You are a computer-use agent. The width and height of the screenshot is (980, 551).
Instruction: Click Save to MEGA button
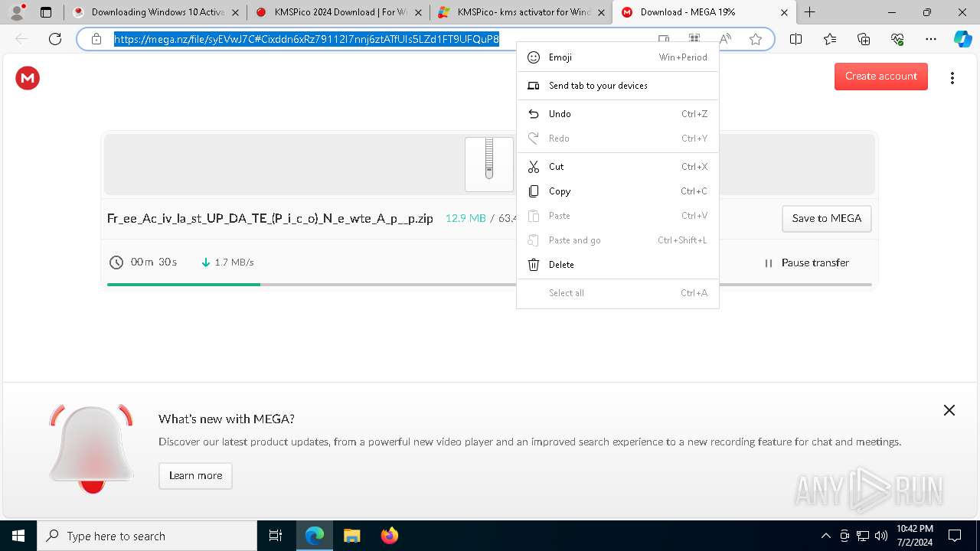tap(827, 218)
